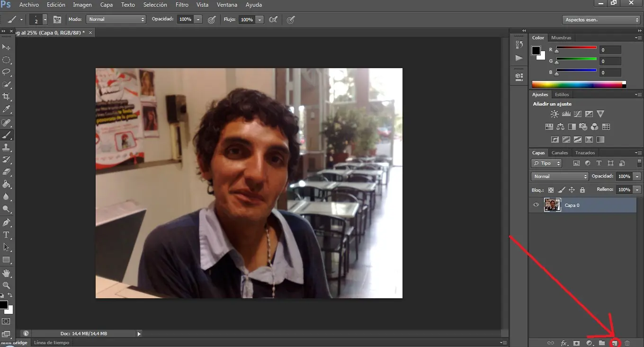The image size is (644, 347).
Task: Select the Elliptical Marquee tool
Action: [7, 60]
